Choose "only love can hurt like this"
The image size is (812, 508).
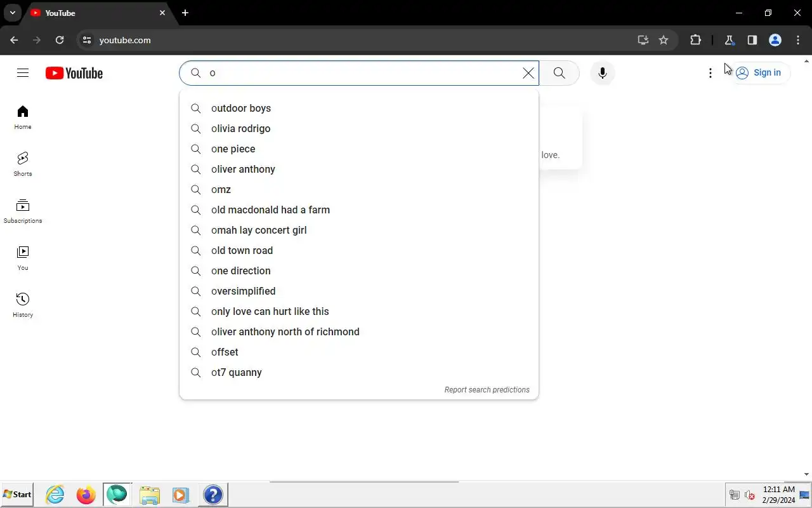point(359,311)
